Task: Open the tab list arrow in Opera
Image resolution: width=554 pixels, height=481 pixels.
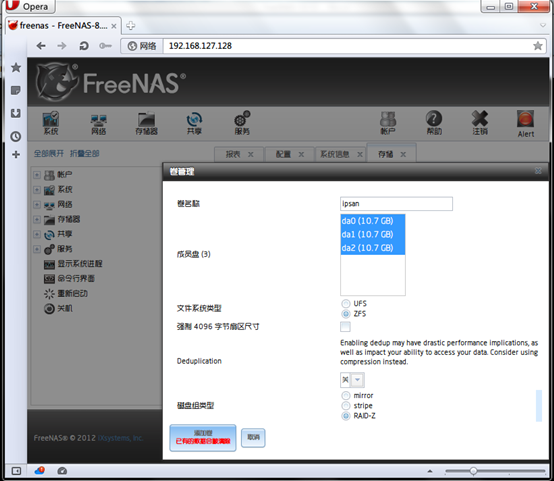Action: click(543, 25)
